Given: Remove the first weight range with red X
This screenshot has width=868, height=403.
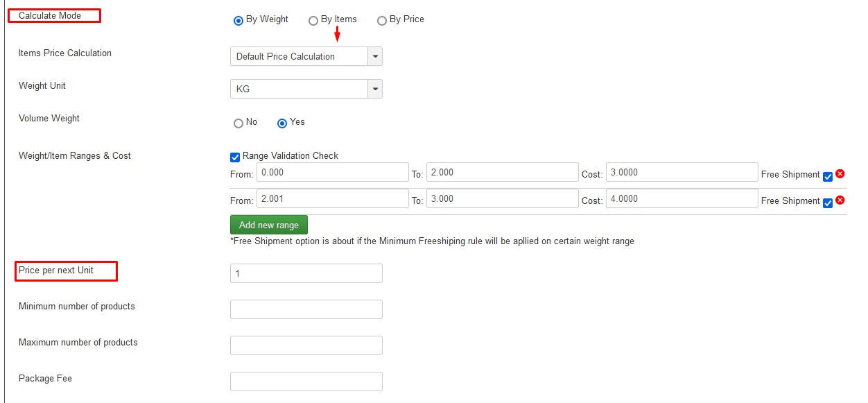Looking at the screenshot, I should tap(840, 173).
